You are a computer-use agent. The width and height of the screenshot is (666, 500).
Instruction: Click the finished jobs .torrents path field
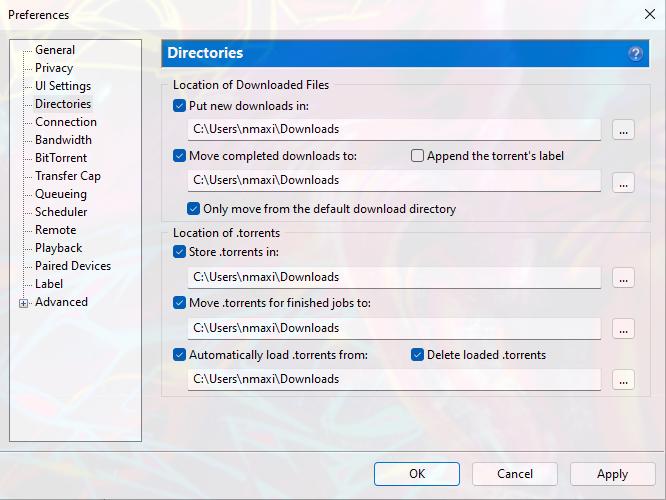(x=394, y=328)
